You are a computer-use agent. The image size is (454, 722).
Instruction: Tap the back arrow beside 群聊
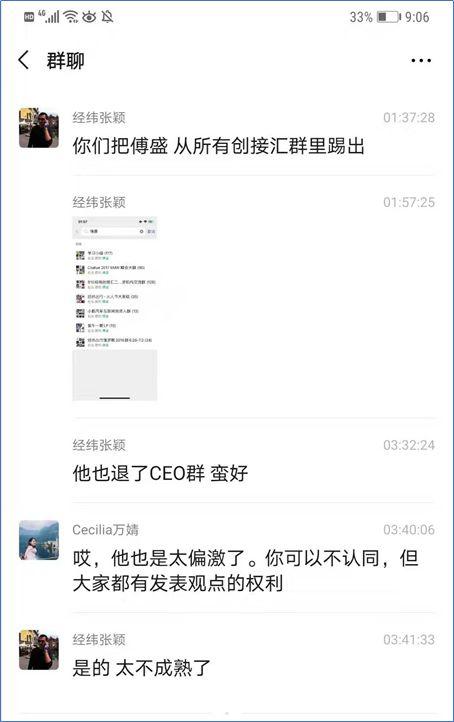(x=23, y=60)
